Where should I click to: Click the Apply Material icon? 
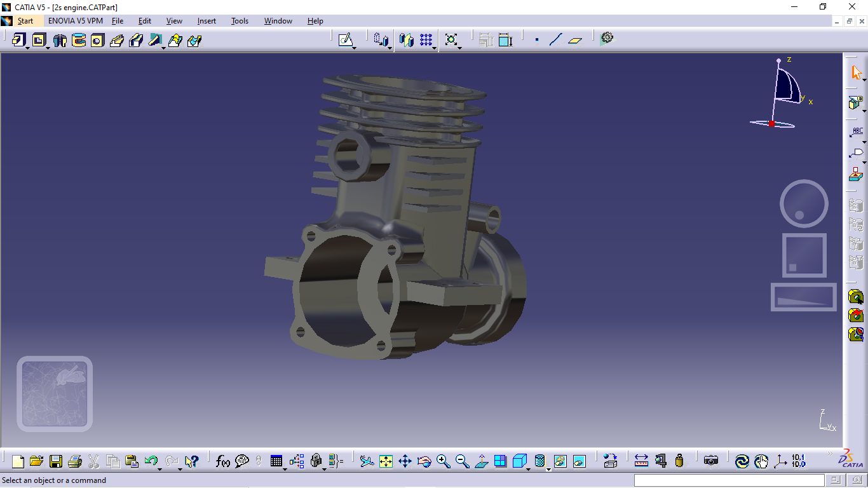(679, 461)
